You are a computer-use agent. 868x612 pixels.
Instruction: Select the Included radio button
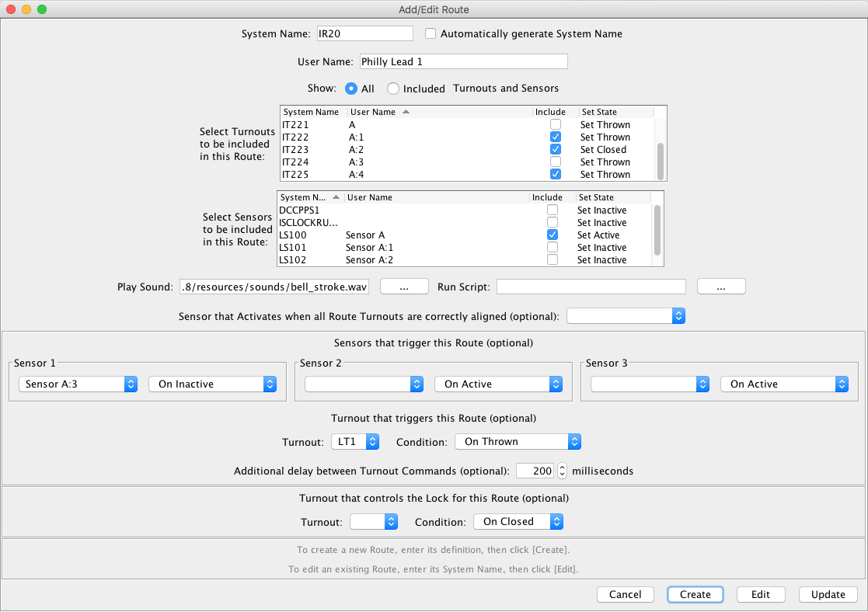(393, 89)
